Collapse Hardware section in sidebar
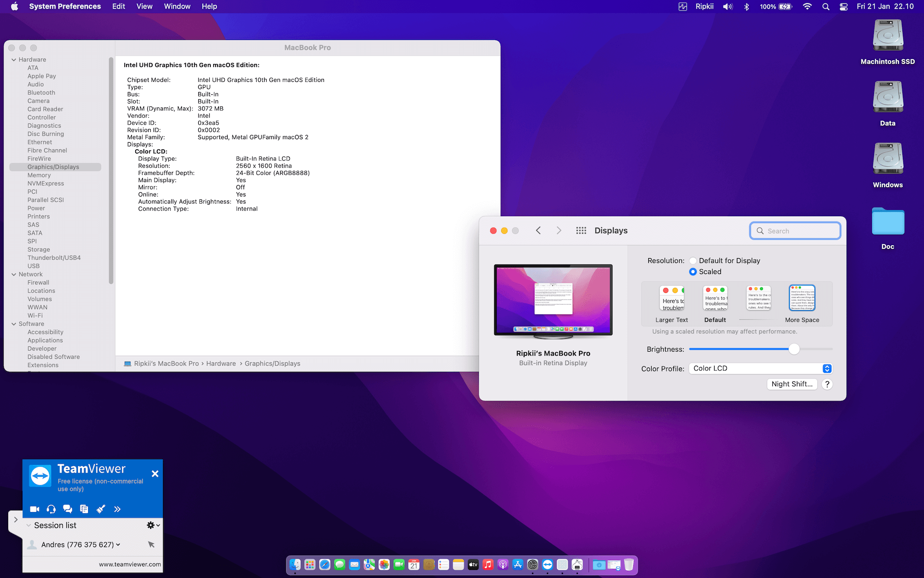 (14, 60)
